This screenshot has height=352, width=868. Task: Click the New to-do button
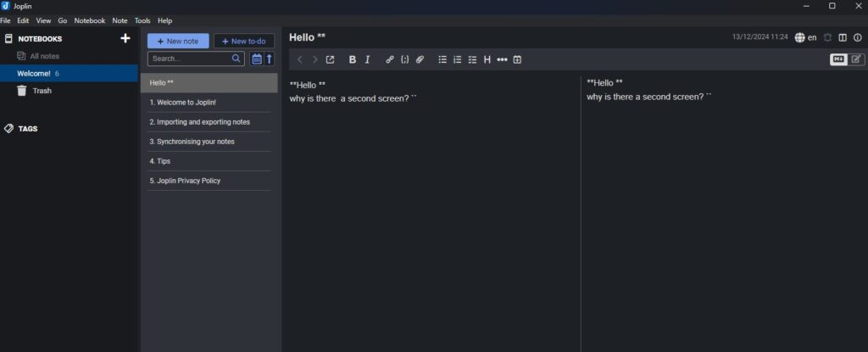point(243,41)
